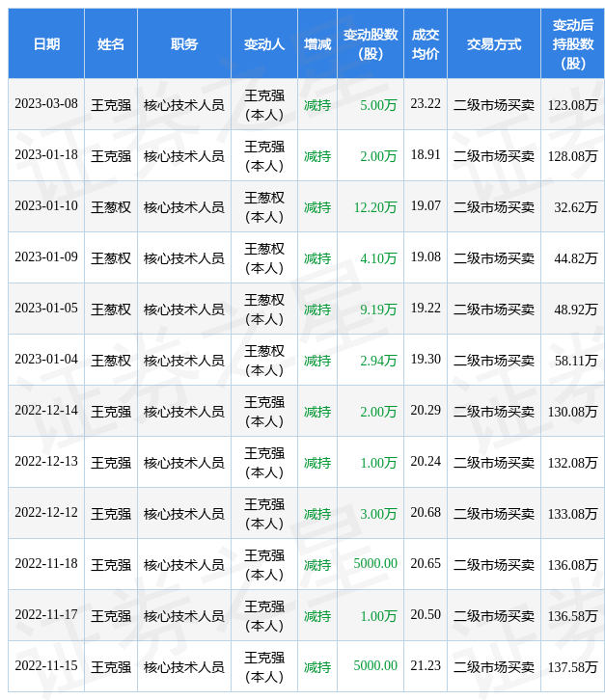Click the 5.00万 share change value

pos(378,105)
